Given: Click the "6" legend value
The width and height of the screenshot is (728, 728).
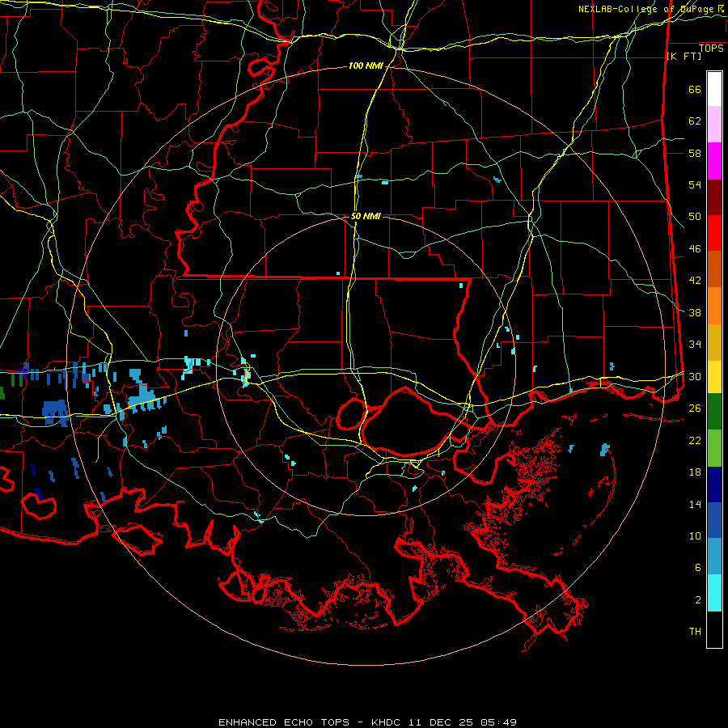Looking at the screenshot, I should coord(698,568).
